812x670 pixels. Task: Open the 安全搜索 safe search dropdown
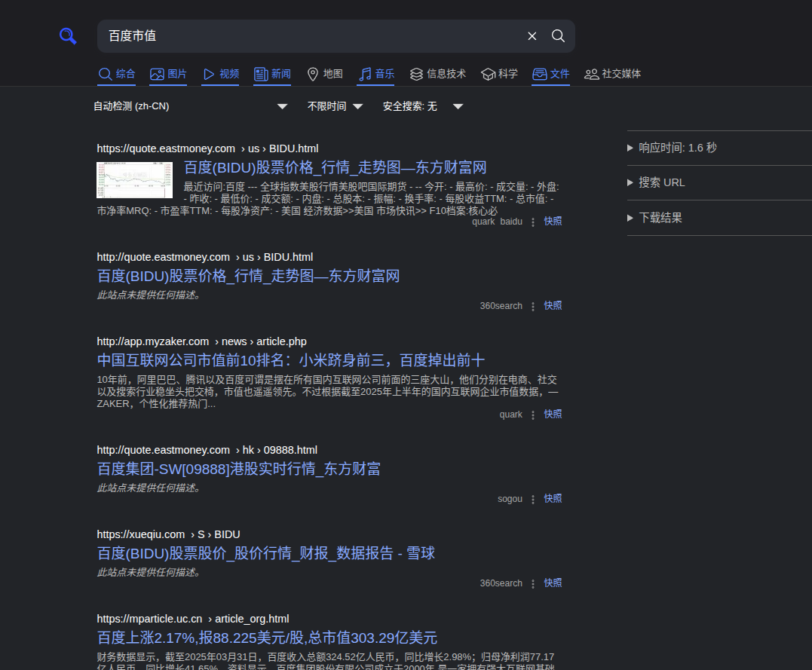(422, 106)
